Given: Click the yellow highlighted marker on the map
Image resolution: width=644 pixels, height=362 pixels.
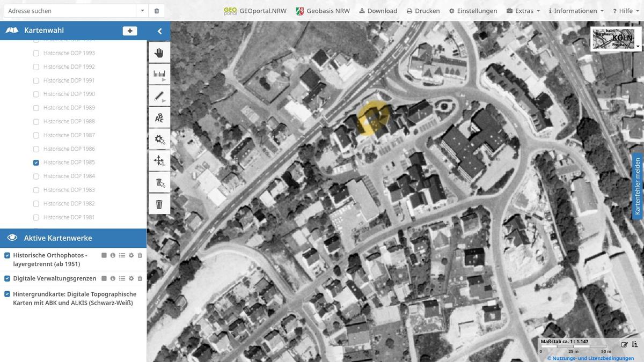Looking at the screenshot, I should [x=374, y=118].
